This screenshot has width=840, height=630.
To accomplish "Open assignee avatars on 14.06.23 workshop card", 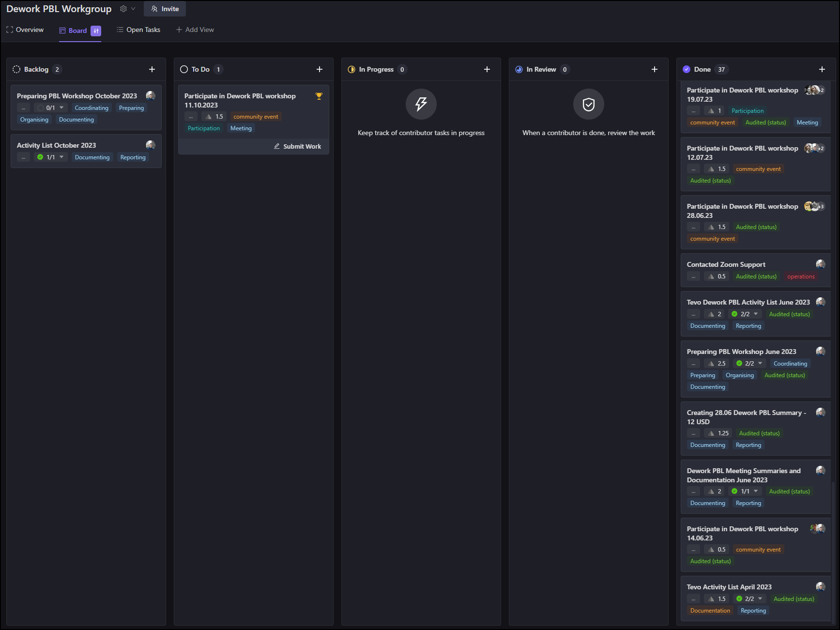I will coord(818,529).
